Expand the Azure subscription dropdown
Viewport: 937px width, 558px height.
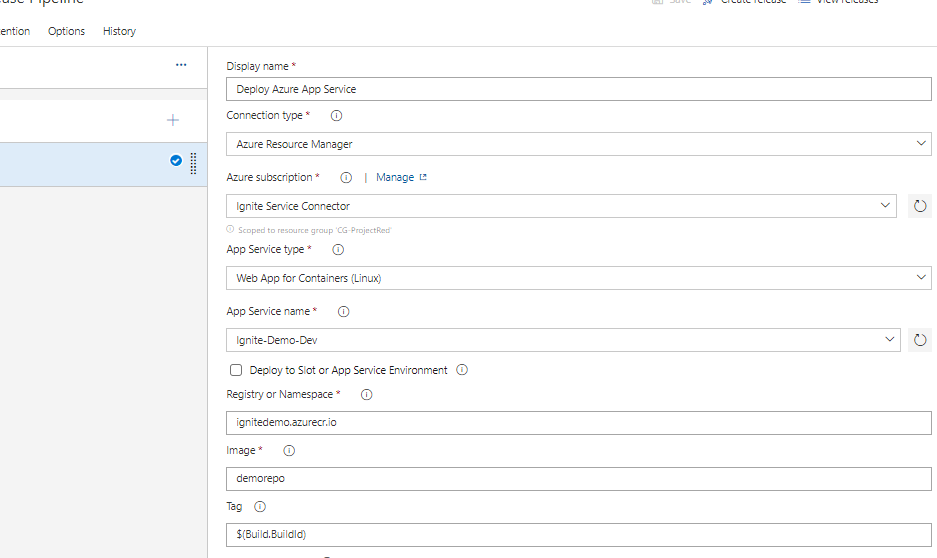point(885,206)
